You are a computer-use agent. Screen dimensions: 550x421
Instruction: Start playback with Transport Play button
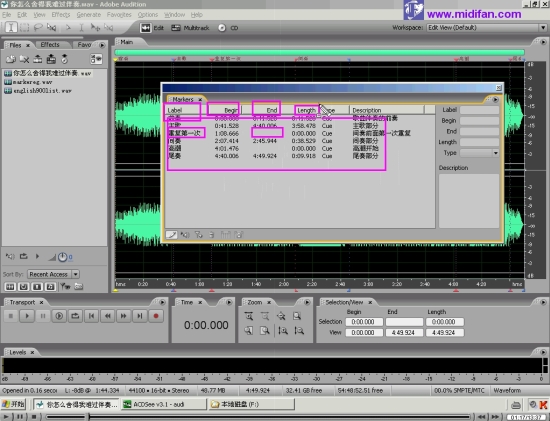coord(27,316)
